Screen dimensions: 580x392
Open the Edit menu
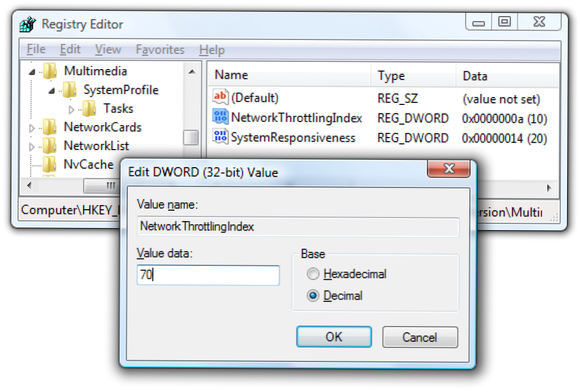[x=70, y=50]
